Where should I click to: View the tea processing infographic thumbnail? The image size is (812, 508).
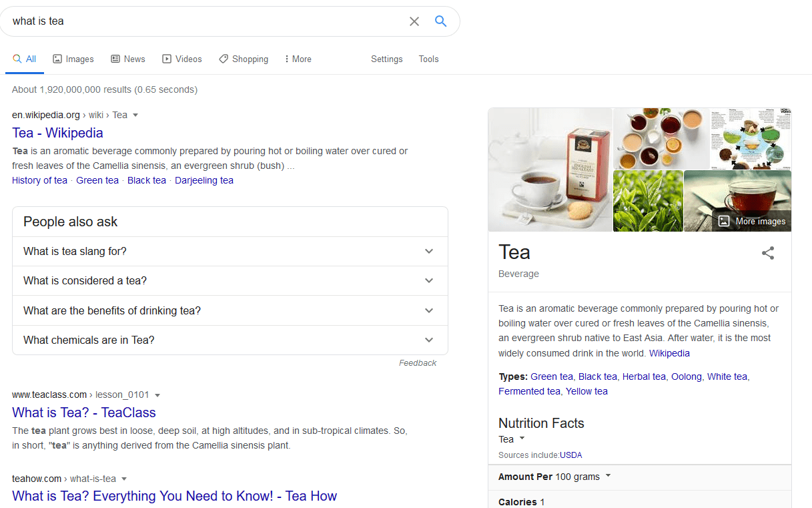[x=751, y=138]
